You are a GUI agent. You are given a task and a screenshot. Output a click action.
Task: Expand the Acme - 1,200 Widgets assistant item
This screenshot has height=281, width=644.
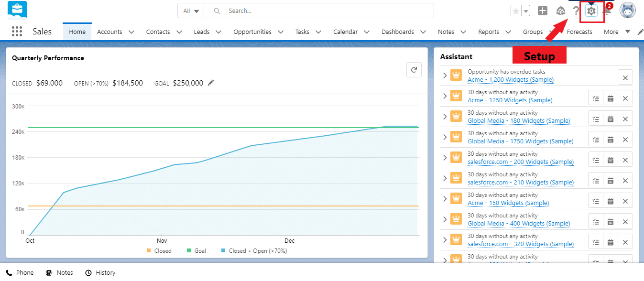pyautogui.click(x=445, y=76)
